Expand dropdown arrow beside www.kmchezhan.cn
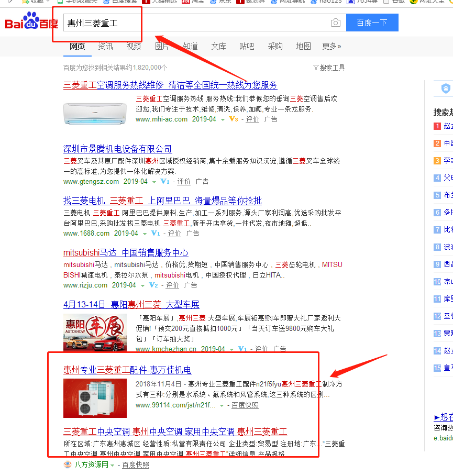 (232, 350)
